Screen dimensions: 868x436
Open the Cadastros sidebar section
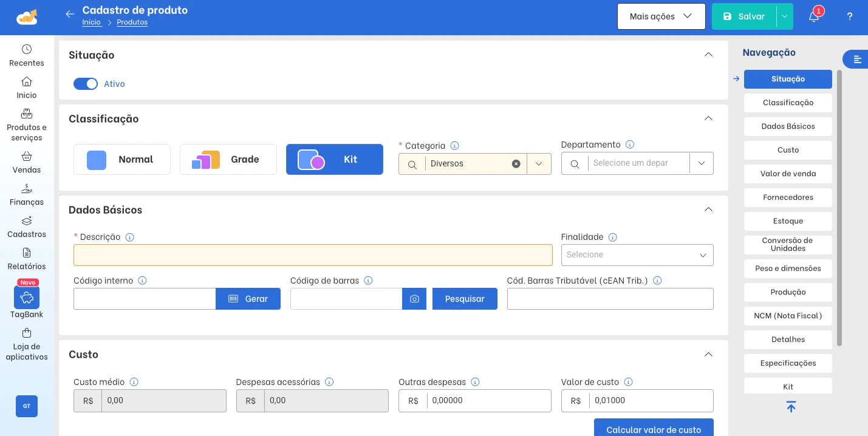(27, 227)
